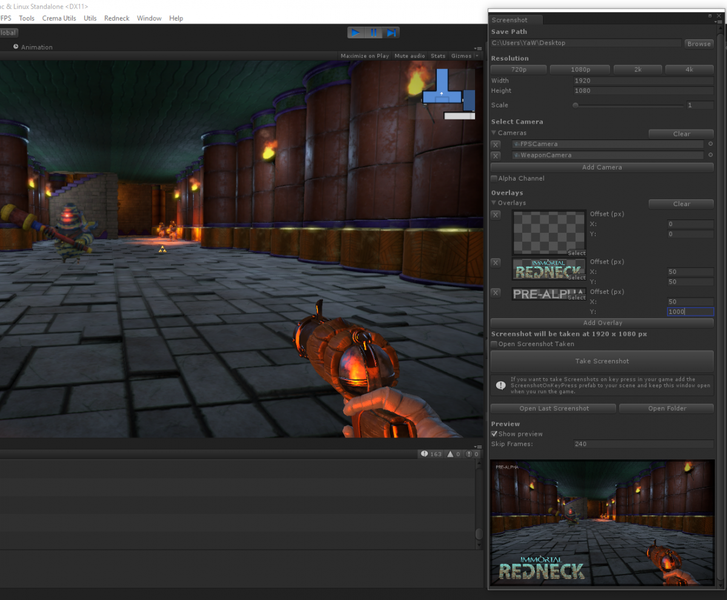Click Y offset field showing 1000

(x=690, y=312)
